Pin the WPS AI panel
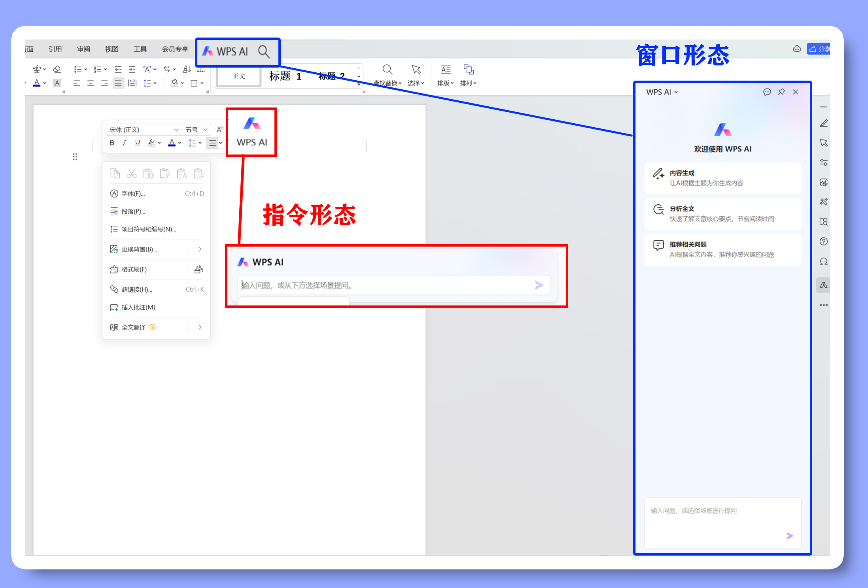 point(781,92)
